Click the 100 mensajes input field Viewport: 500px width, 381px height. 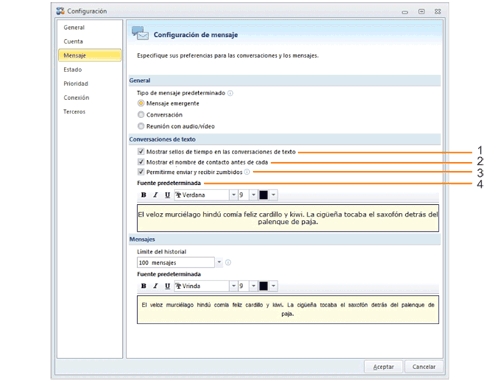(x=176, y=263)
